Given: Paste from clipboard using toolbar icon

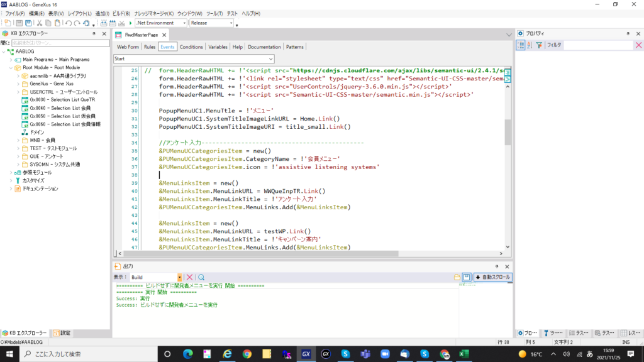Looking at the screenshot, I should tap(57, 23).
